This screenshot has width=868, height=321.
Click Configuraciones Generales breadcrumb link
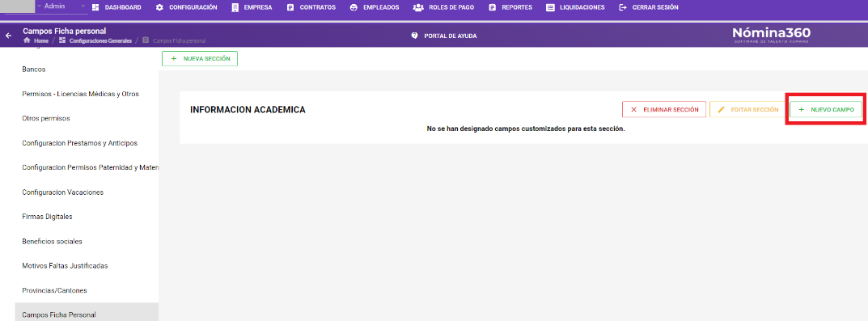(x=101, y=41)
